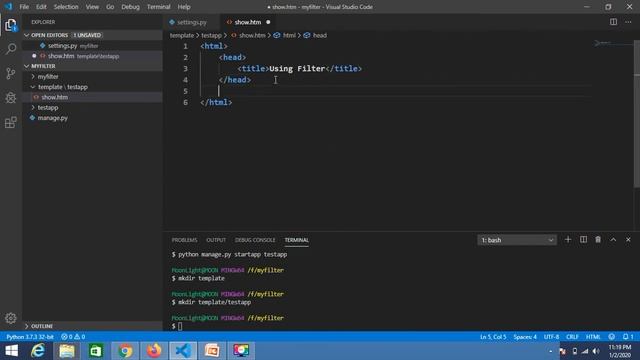Close the terminal panel
Image resolution: width=640 pixels, height=360 pixels.
tap(628, 240)
